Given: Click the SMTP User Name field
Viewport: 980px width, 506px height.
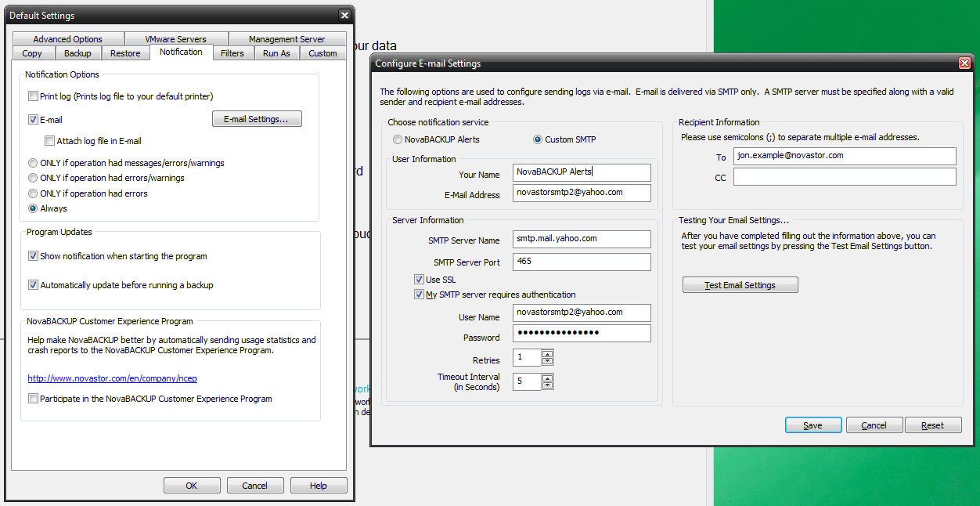Looking at the screenshot, I should point(582,313).
